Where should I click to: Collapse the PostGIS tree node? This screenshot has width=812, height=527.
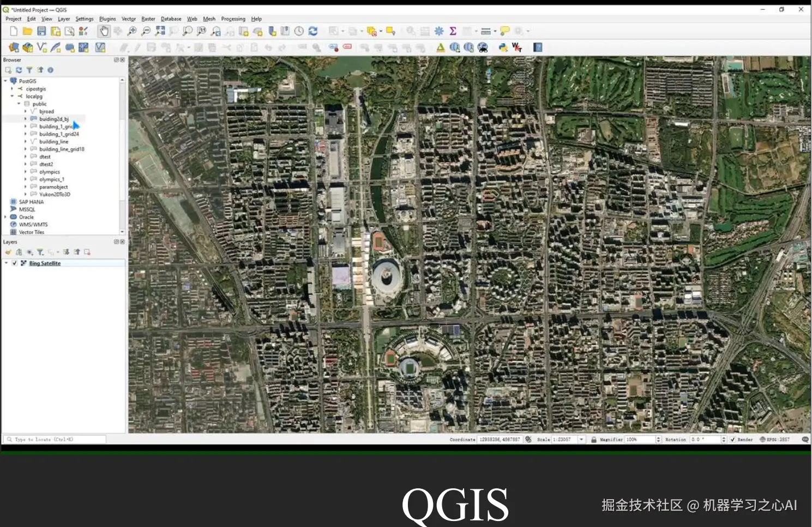click(5, 81)
